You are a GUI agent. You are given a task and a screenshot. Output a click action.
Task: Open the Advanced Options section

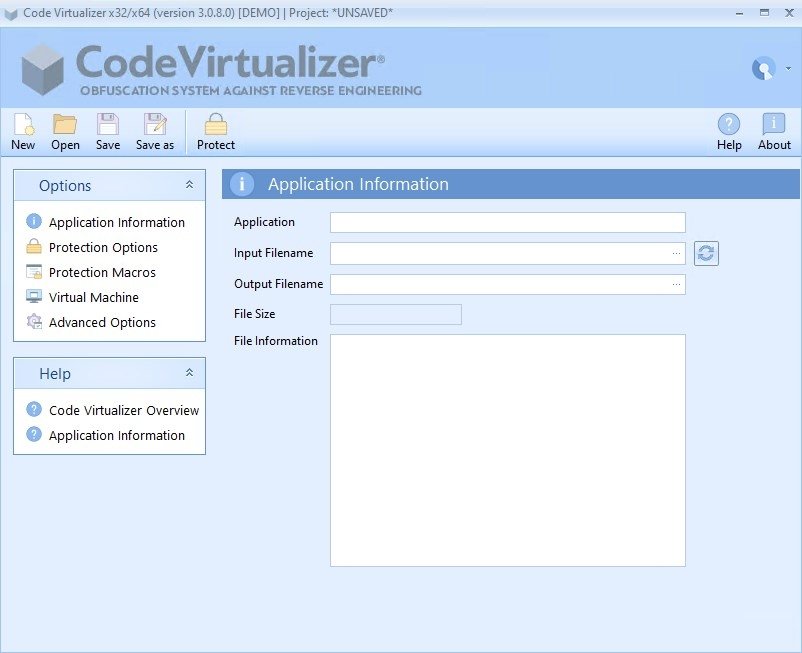(91, 323)
